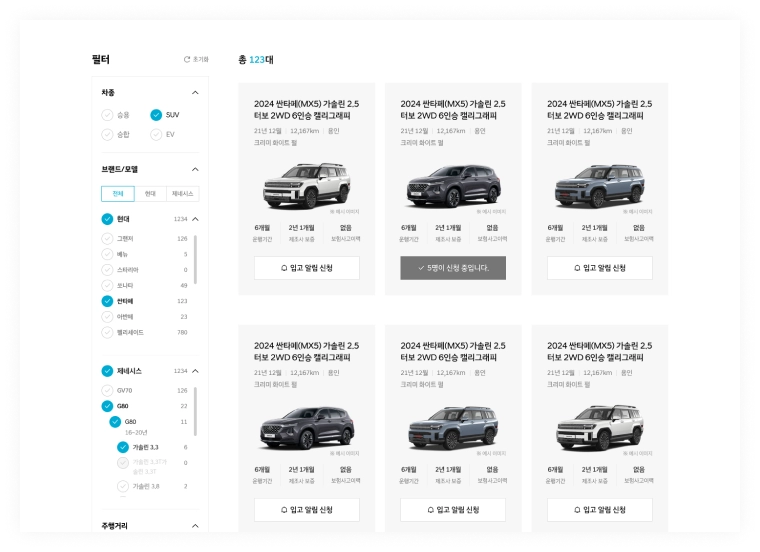This screenshot has width=760, height=552.
Task: Click the 49 count beside 쏘나타
Action: [184, 285]
